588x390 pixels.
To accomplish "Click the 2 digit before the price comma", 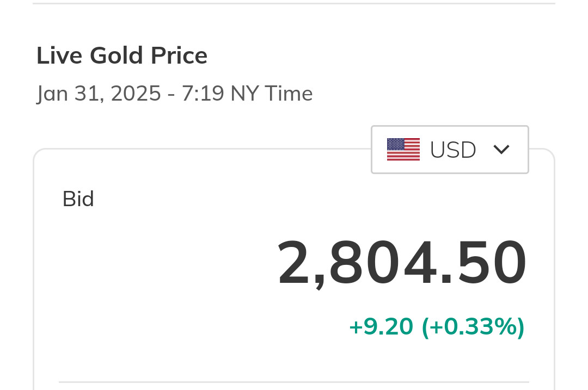I will pyautogui.click(x=295, y=264).
